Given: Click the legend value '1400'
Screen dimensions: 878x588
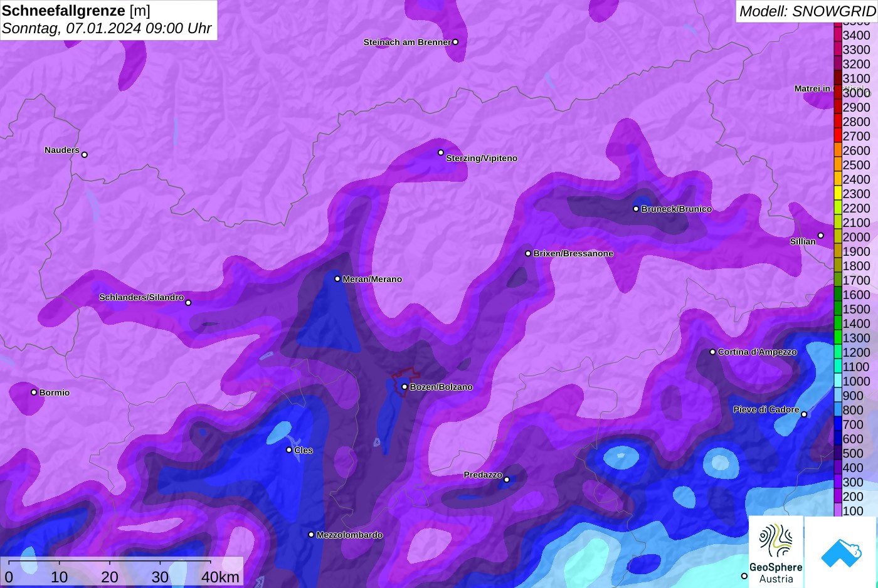Looking at the screenshot, I should coord(856,323).
